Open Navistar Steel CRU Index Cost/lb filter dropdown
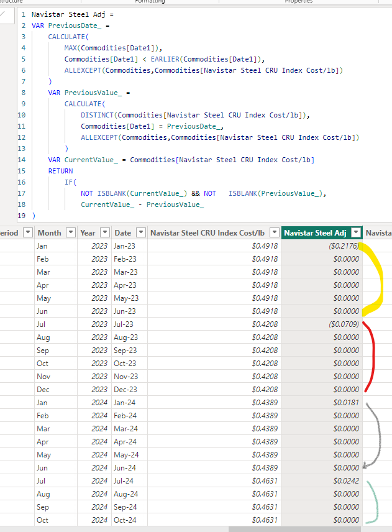Screen dimensions: 392x532 click(x=275, y=232)
